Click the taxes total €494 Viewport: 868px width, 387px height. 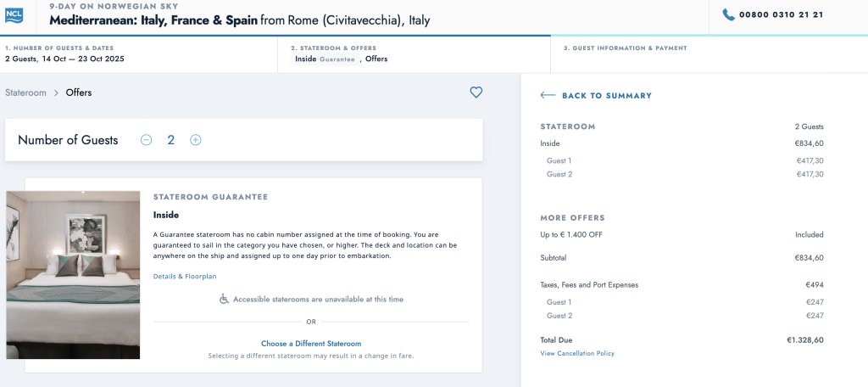click(815, 285)
